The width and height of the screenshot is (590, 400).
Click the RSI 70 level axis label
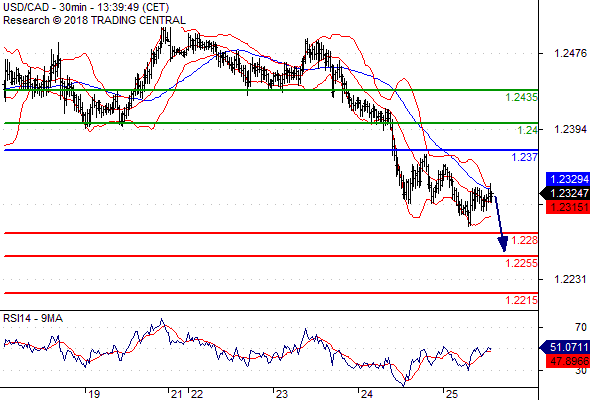tap(581, 327)
